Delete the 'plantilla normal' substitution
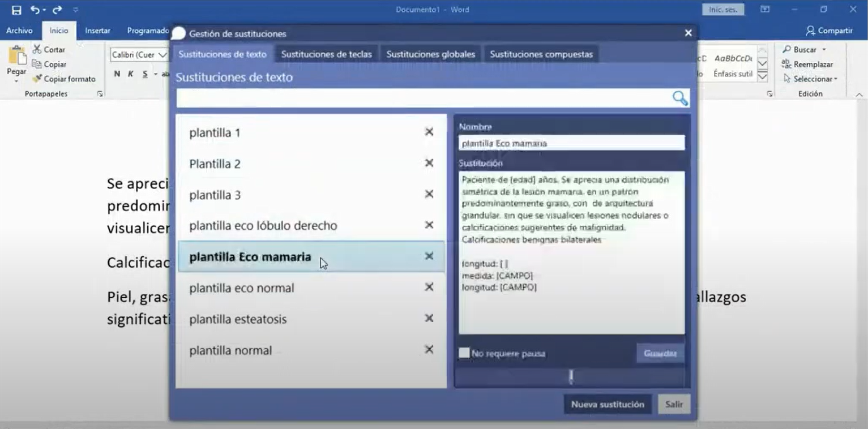 tap(429, 349)
